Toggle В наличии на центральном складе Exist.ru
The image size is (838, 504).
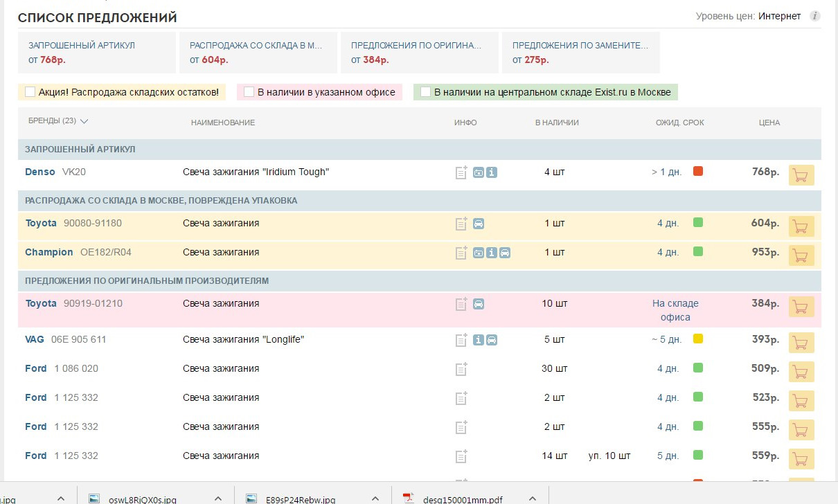pos(426,91)
